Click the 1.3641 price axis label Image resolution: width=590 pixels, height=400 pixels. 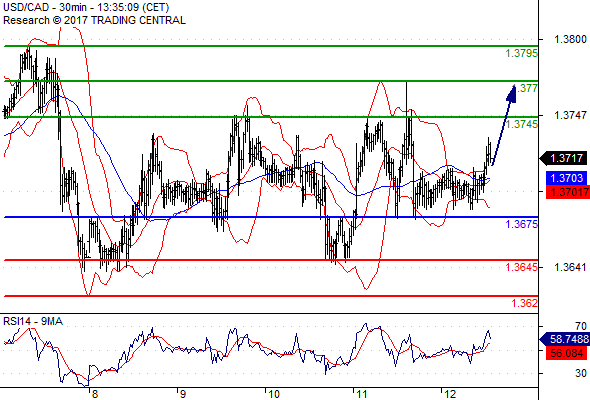point(570,267)
